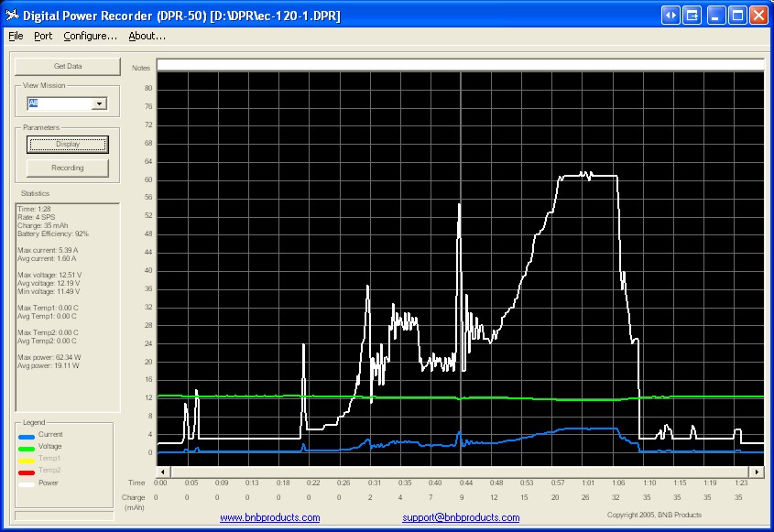The width and height of the screenshot is (774, 532).
Task: Click the Current legend label
Action: point(50,434)
